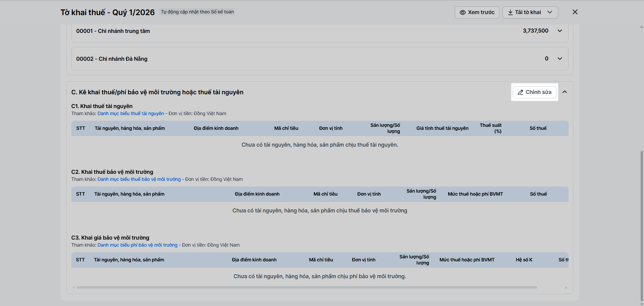Click the Chỉnh sửa button label
Screen dimensions: 644x306
[x=538, y=92]
